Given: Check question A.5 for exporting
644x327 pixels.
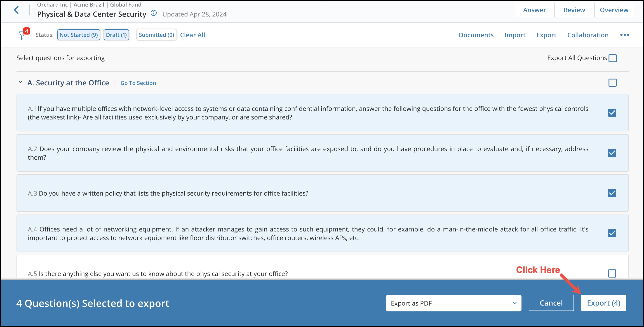Looking at the screenshot, I should tap(612, 273).
